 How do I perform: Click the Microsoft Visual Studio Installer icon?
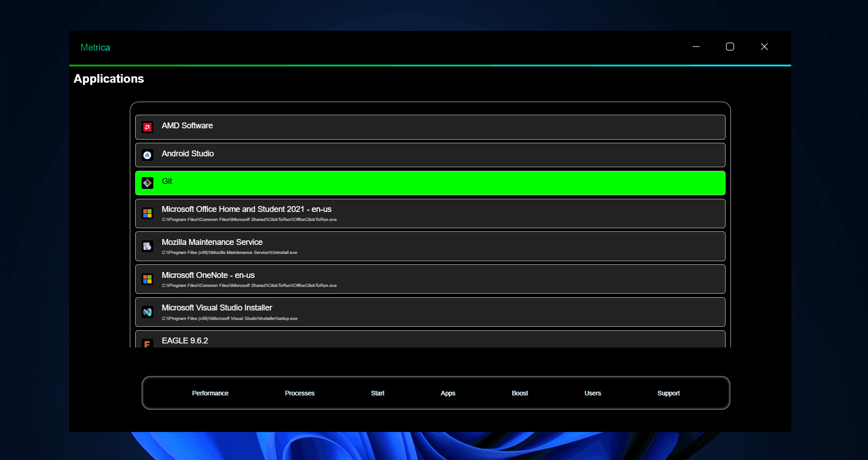coord(147,312)
